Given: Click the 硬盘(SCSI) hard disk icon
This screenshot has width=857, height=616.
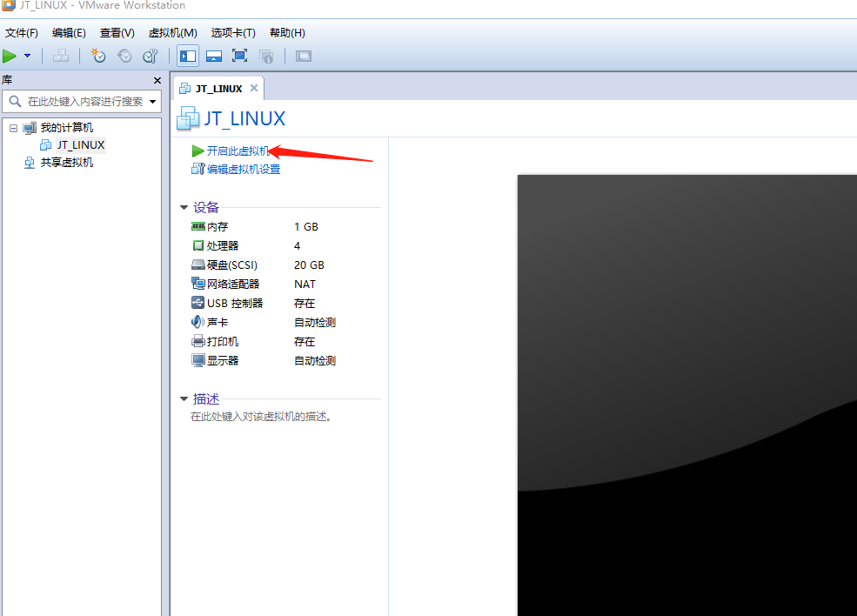Looking at the screenshot, I should point(198,265).
